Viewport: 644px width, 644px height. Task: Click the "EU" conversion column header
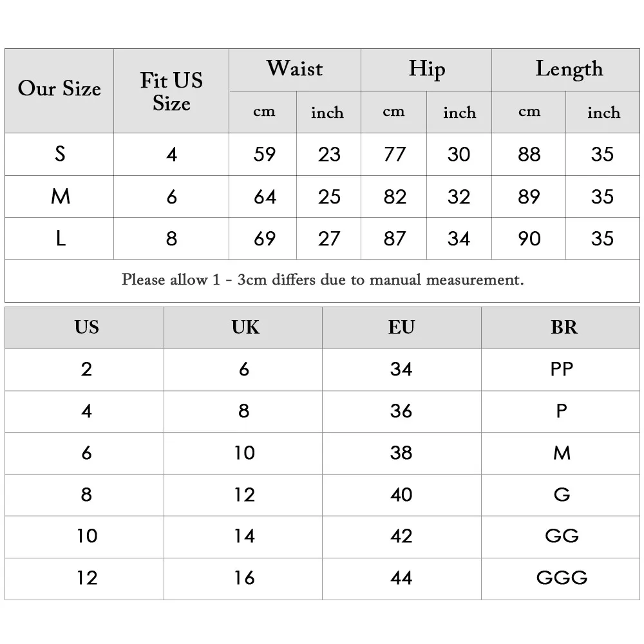[x=402, y=328]
